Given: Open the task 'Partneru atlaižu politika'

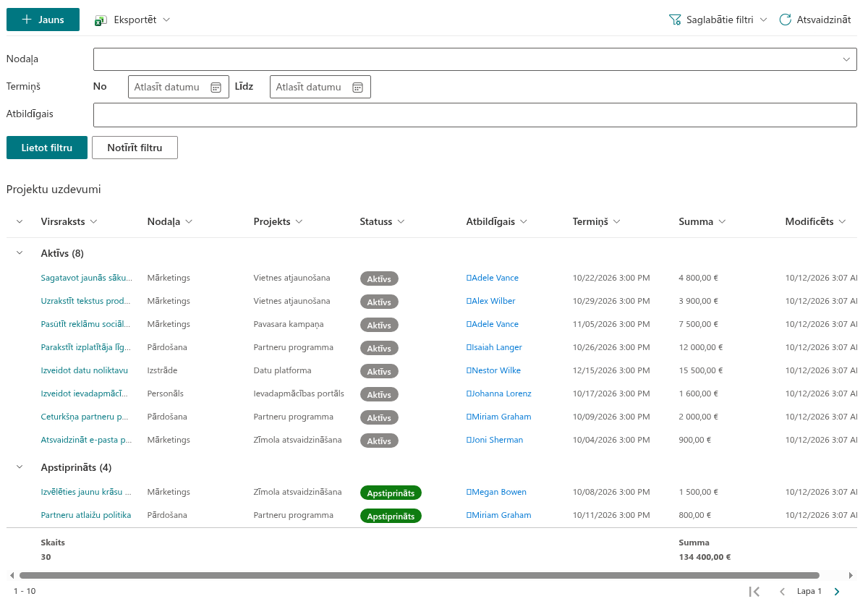Looking at the screenshot, I should 86,515.
